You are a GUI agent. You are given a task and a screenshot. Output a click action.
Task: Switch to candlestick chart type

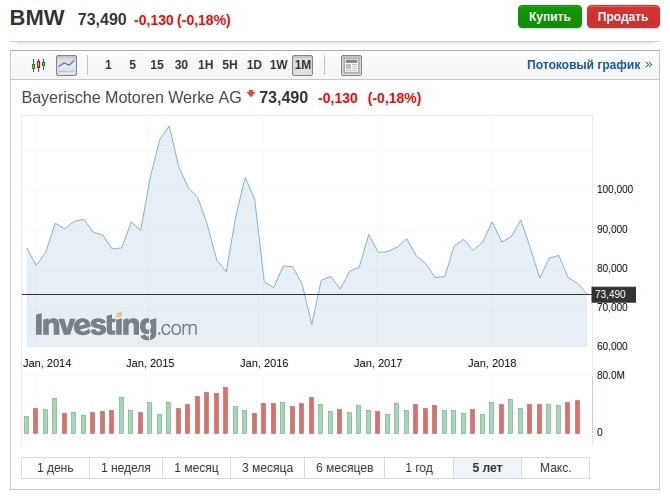coord(39,65)
